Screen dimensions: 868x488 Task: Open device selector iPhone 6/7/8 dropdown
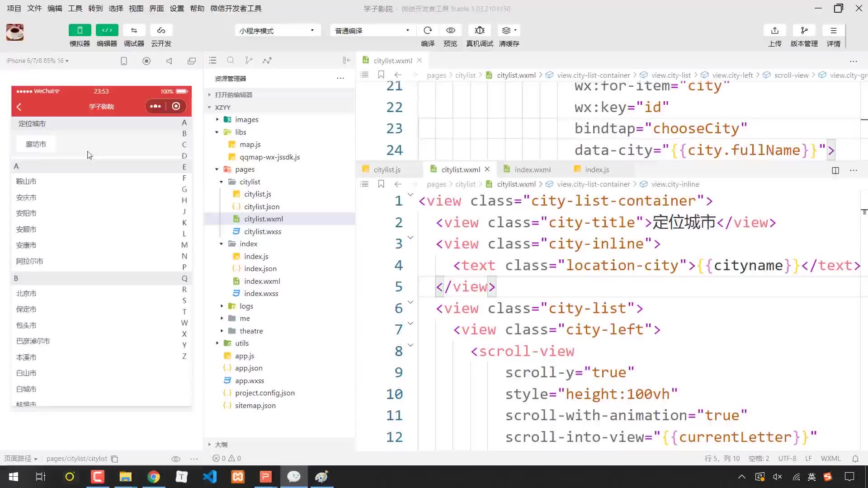(x=38, y=61)
